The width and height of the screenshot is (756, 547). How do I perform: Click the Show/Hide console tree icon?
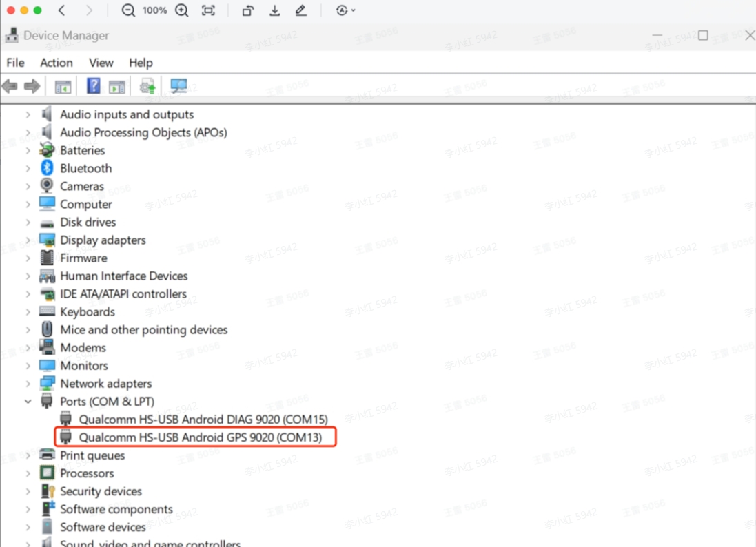tap(62, 85)
